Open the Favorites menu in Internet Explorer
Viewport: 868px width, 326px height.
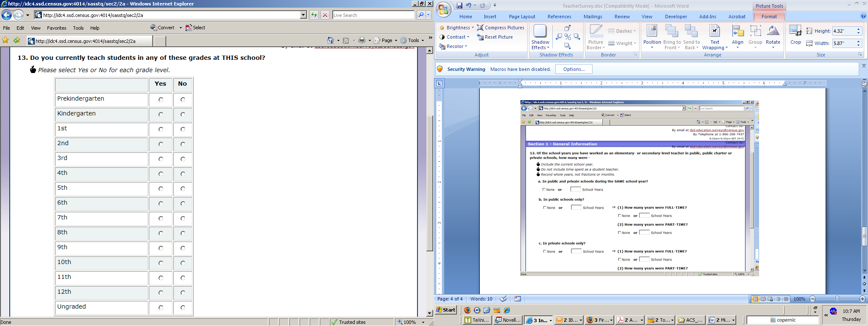point(56,28)
